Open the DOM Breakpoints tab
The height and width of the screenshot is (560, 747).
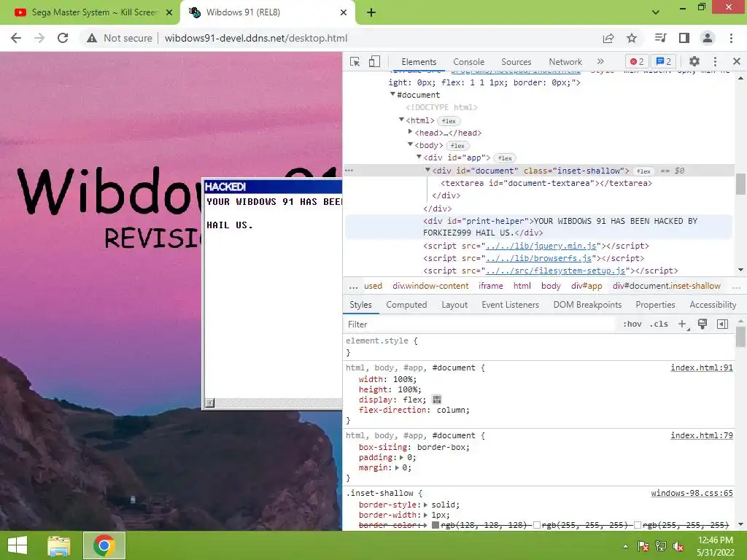pyautogui.click(x=587, y=305)
